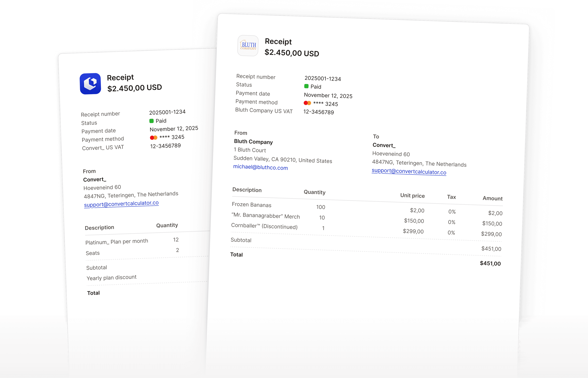Click the Description header on Bluth receipt
Viewport: 588px width, 378px height.
247,190
